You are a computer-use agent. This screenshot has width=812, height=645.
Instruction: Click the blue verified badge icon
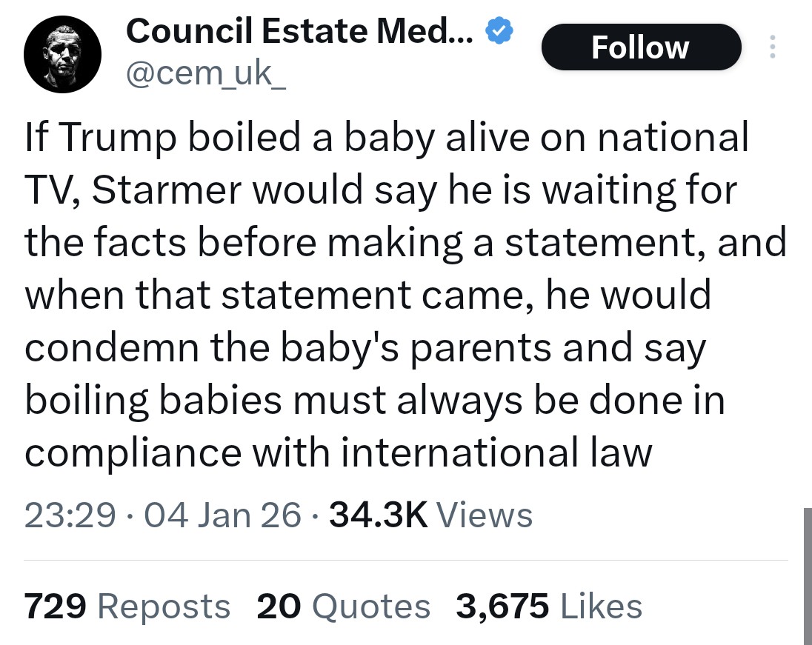[x=499, y=30]
